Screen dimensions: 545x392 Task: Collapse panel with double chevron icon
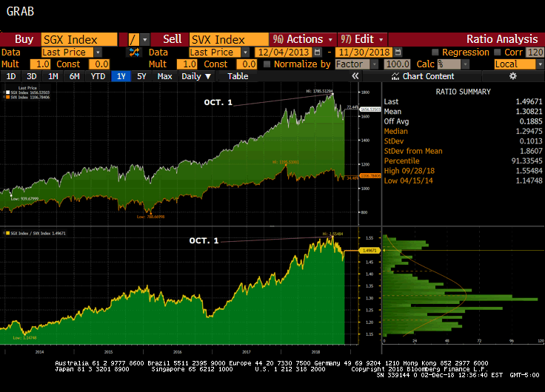[355, 76]
